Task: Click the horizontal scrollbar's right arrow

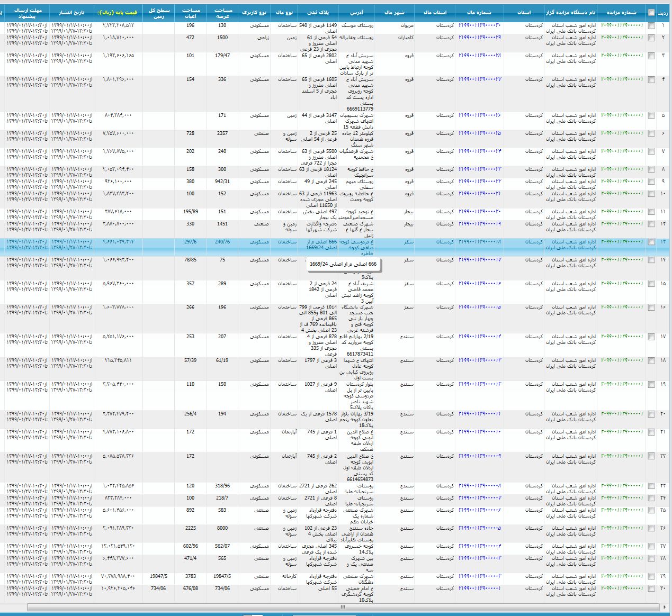Action: click(x=664, y=607)
